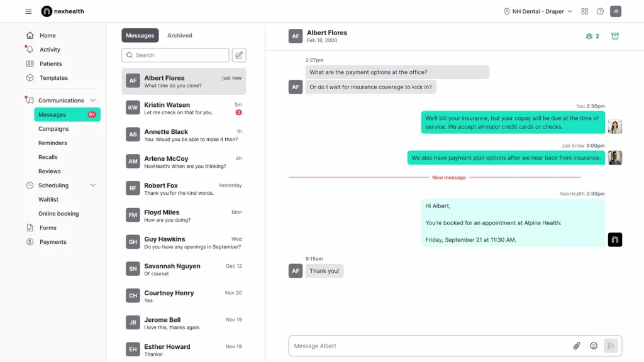Switch to the Archived tab

click(x=179, y=35)
